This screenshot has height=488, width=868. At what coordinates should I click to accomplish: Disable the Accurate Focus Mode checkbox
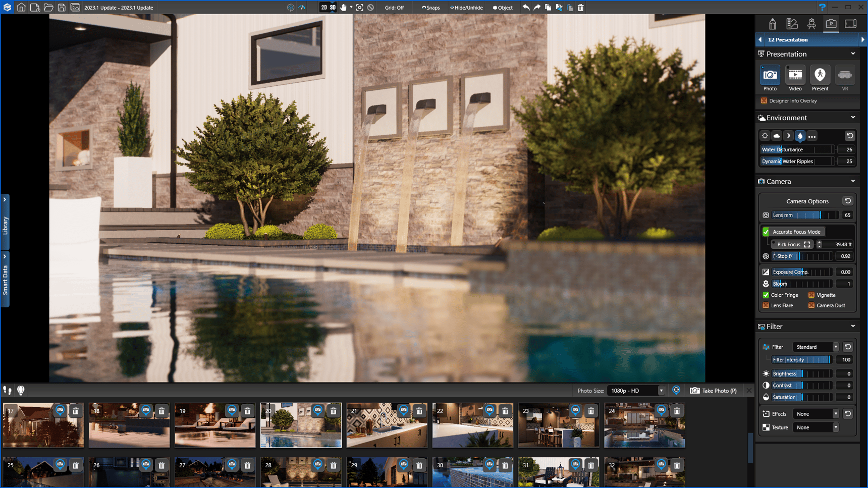pyautogui.click(x=766, y=232)
